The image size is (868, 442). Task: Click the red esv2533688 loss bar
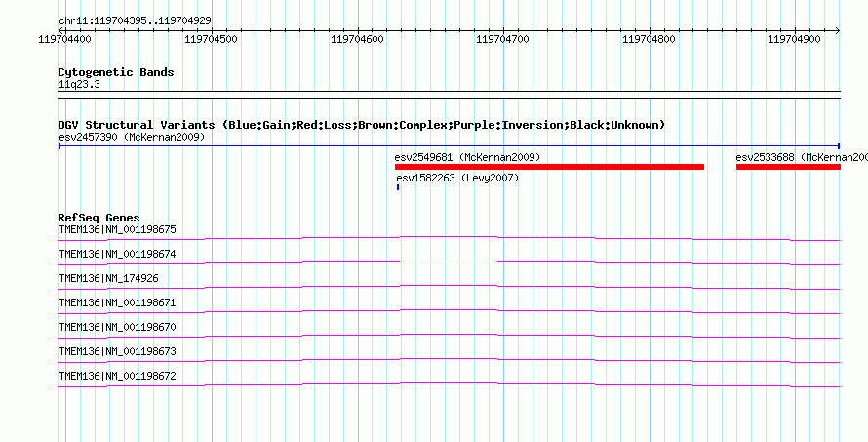(788, 167)
